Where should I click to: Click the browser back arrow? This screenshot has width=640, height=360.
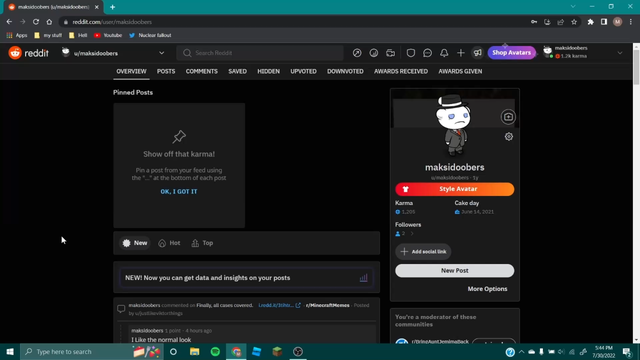point(9,22)
